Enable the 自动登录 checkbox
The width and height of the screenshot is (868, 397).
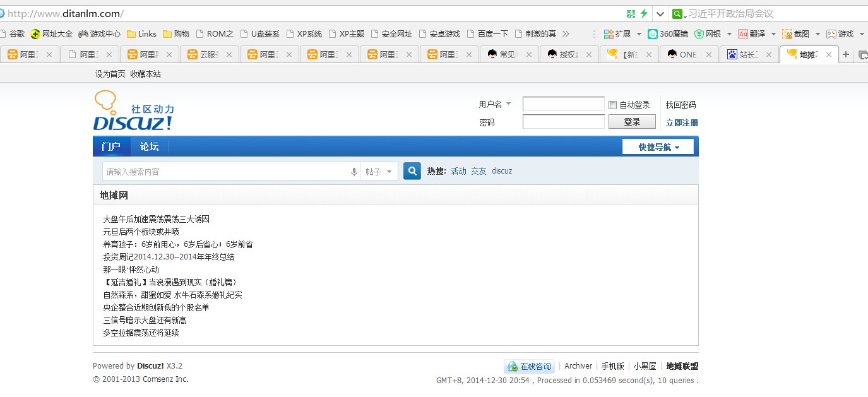tap(612, 105)
